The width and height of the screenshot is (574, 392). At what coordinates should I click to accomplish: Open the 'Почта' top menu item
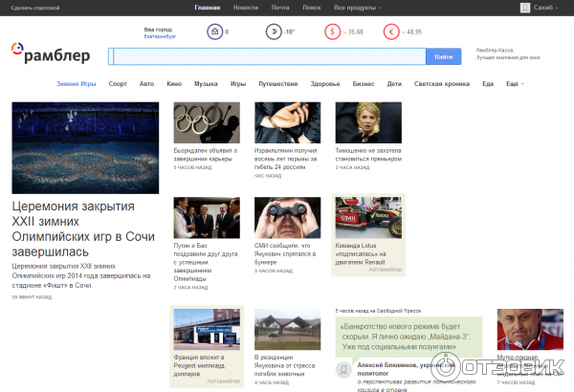(x=280, y=8)
